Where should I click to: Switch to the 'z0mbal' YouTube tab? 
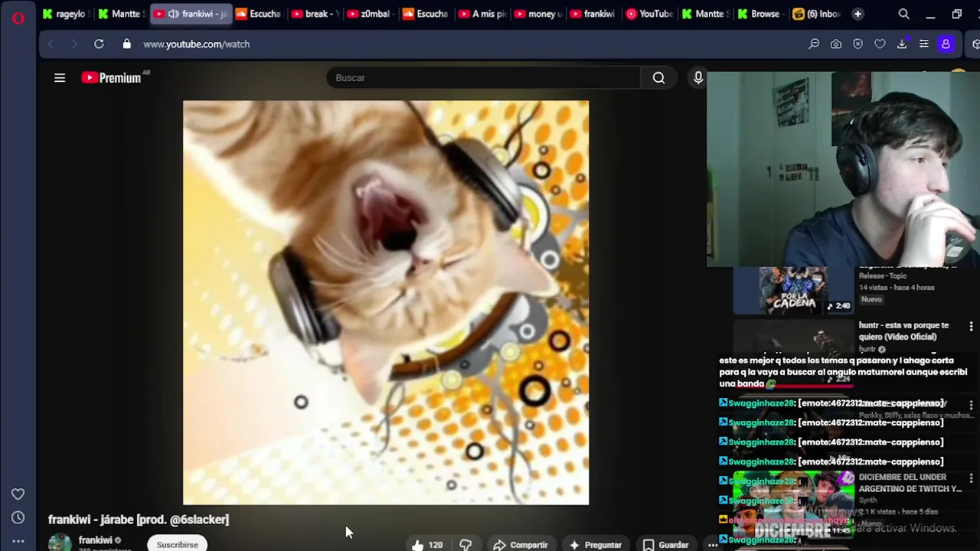369,14
